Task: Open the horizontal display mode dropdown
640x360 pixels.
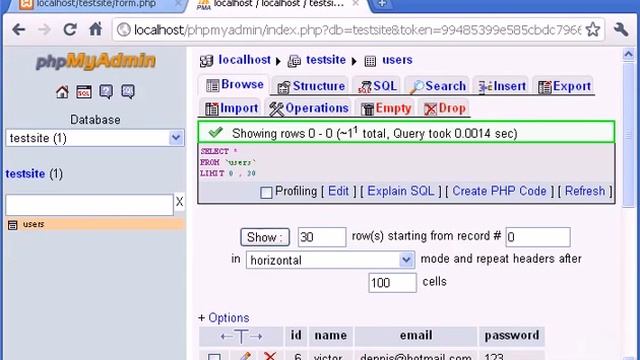Action: [x=330, y=260]
